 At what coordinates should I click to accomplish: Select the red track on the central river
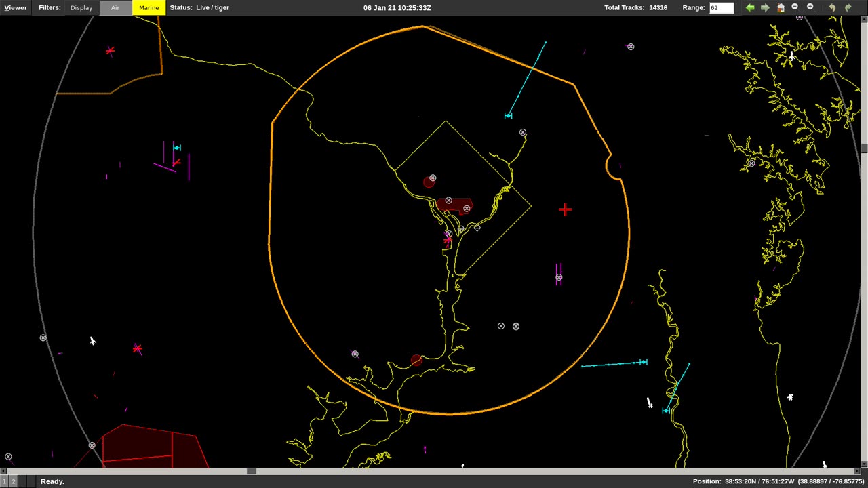pyautogui.click(x=448, y=239)
